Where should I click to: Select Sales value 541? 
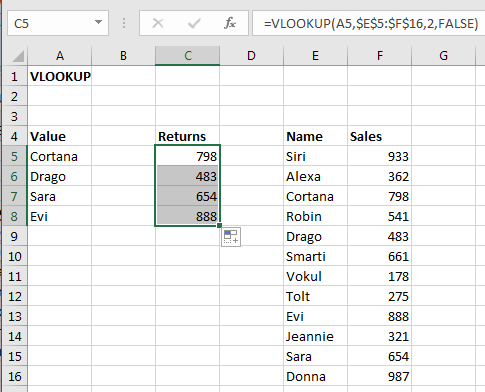380,216
